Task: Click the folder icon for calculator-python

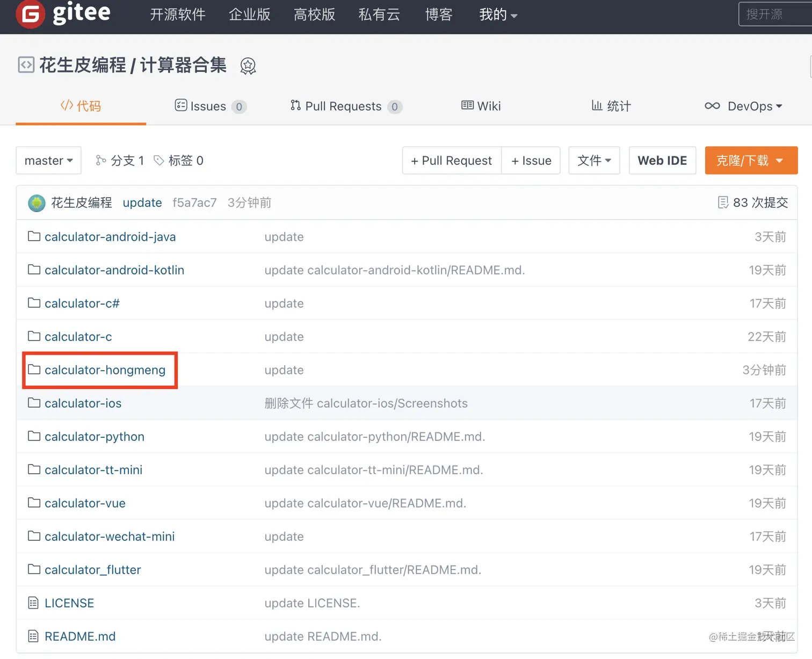Action: click(x=34, y=436)
